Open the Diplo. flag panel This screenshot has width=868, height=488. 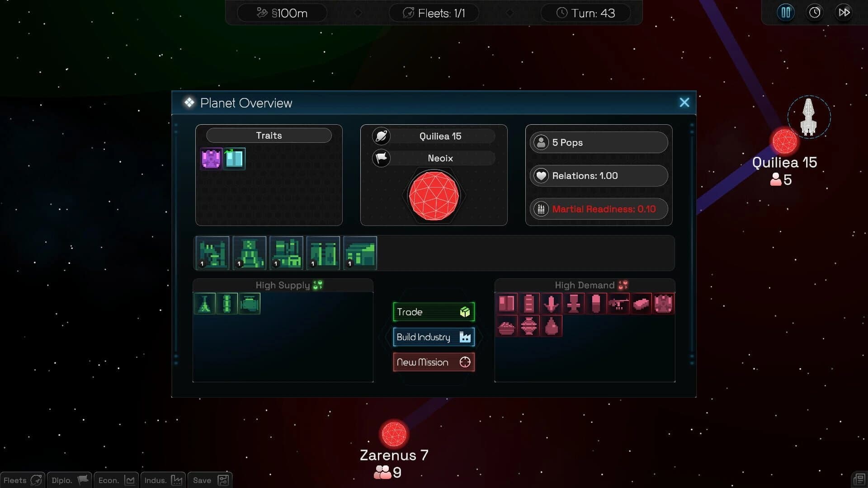tap(69, 480)
